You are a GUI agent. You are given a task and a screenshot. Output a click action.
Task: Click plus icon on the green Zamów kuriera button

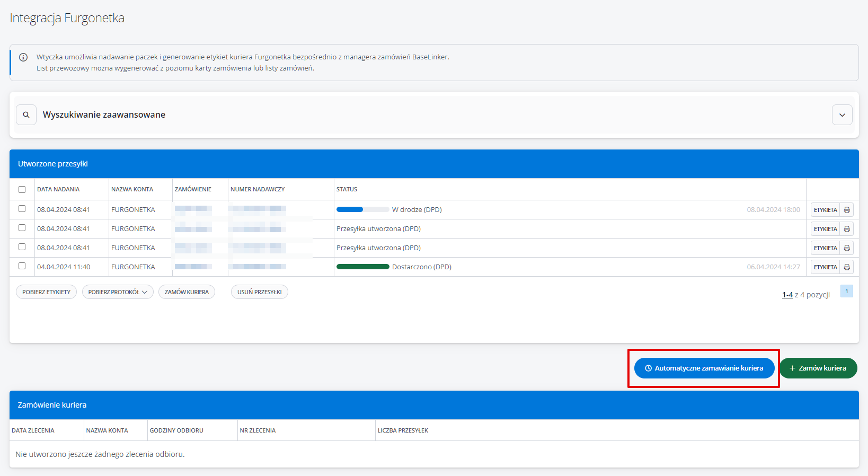[x=793, y=368]
